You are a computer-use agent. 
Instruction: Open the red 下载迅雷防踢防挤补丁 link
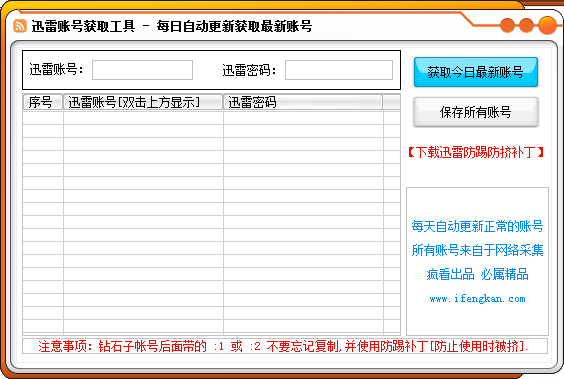[x=476, y=152]
